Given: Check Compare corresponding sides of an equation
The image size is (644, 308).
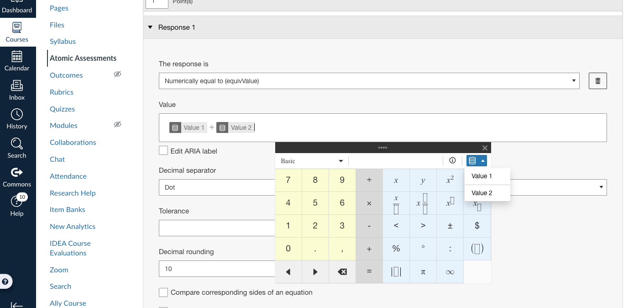Looking at the screenshot, I should 163,292.
